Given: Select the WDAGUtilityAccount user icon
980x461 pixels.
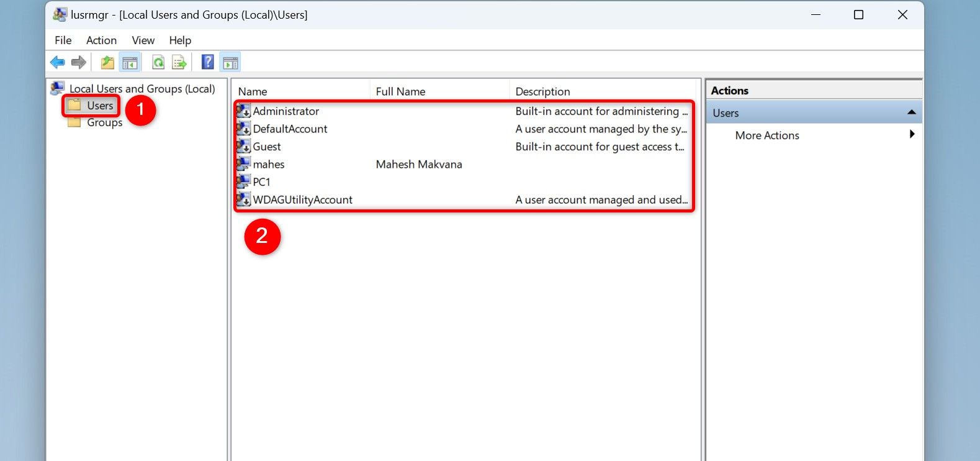Looking at the screenshot, I should (x=244, y=200).
